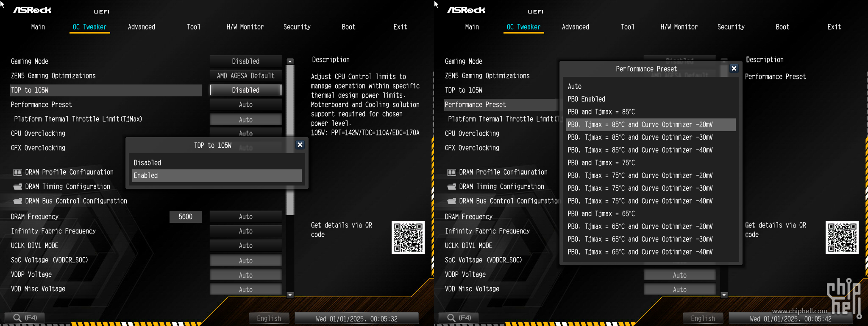Select Auto in the Performance Preset list
The height and width of the screenshot is (326, 868).
pyautogui.click(x=651, y=87)
